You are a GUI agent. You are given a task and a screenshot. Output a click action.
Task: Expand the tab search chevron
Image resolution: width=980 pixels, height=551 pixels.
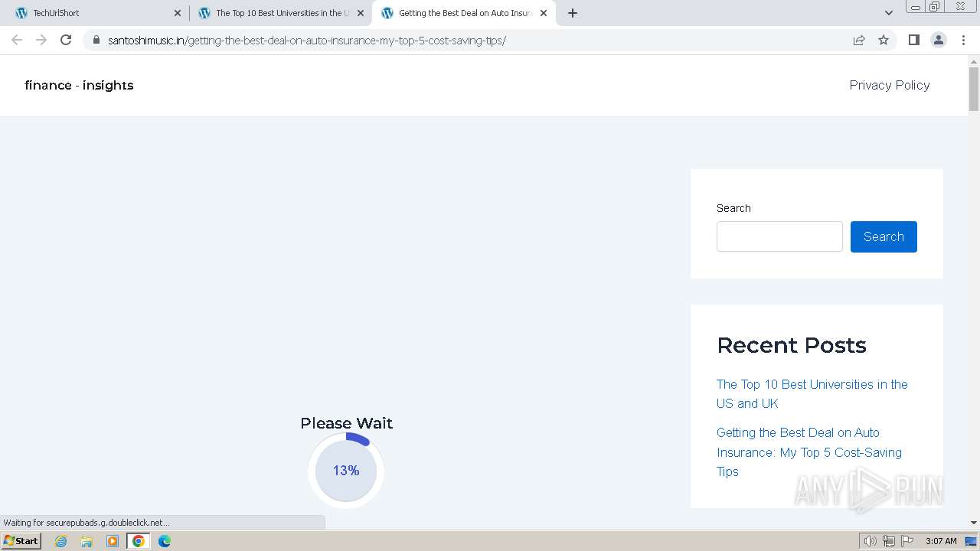(x=888, y=13)
